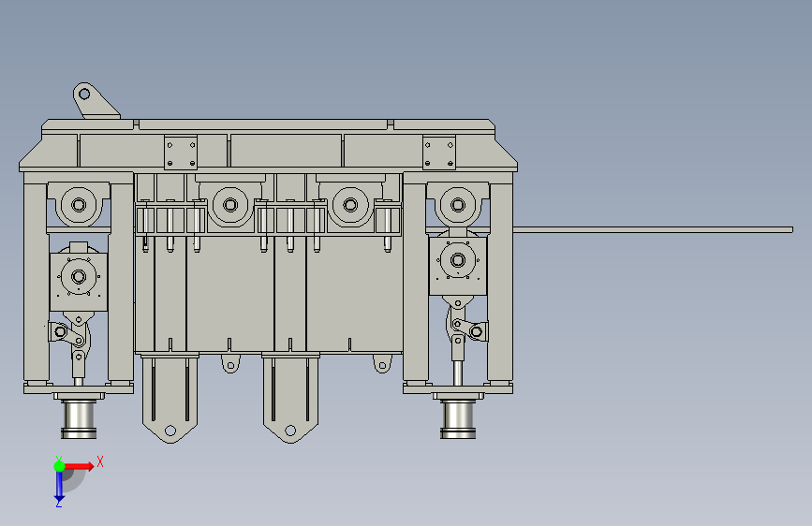The image size is (812, 526).
Task: Click the green Y axis dot of the triad
Action: (59, 466)
